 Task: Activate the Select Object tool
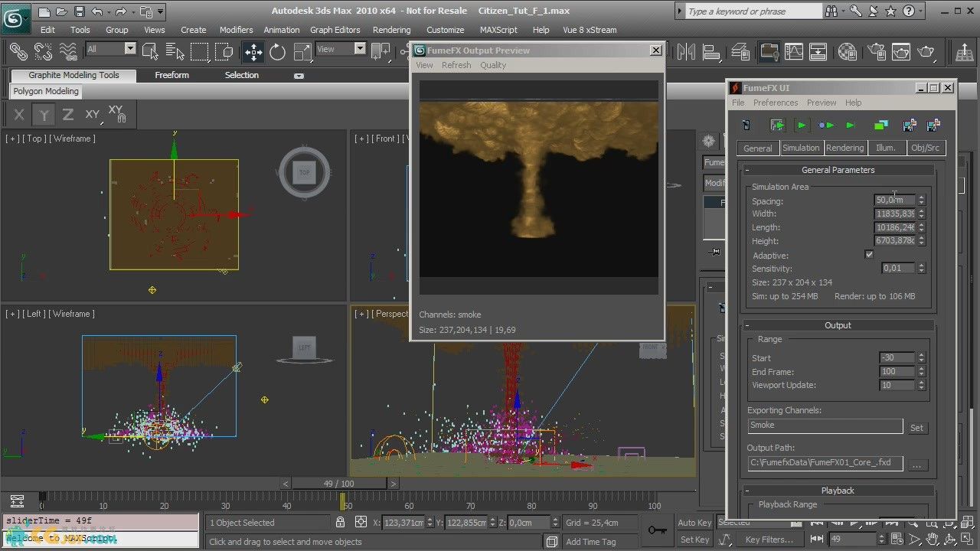(151, 51)
